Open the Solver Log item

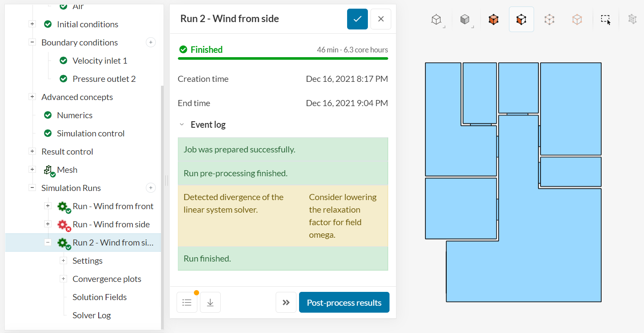tap(91, 315)
